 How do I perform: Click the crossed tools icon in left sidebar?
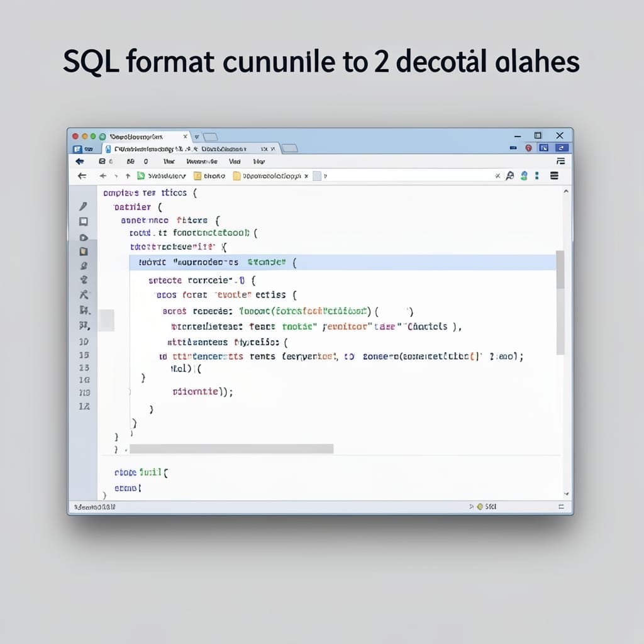[x=84, y=294]
